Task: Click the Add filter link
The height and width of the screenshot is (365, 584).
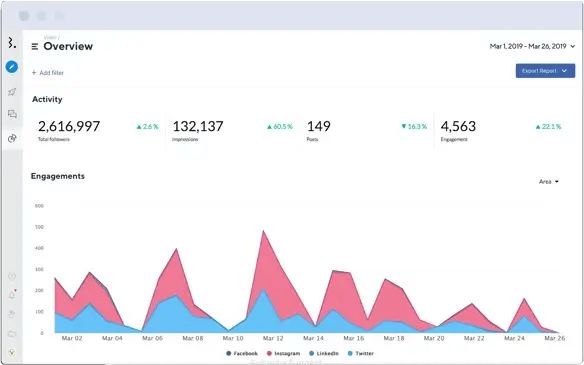Action: click(x=48, y=73)
